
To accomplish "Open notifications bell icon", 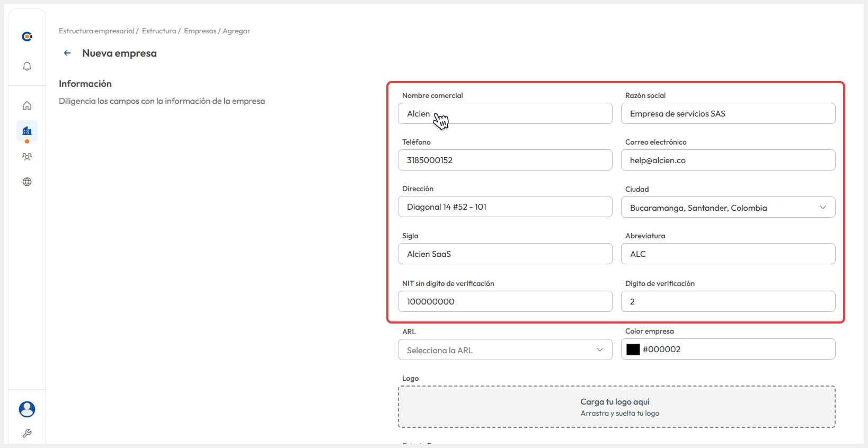I will click(27, 66).
